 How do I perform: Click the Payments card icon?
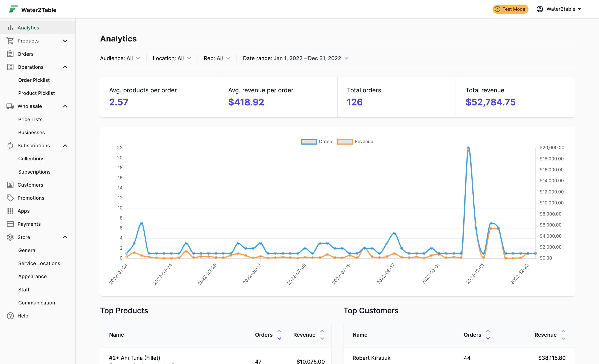coord(10,224)
